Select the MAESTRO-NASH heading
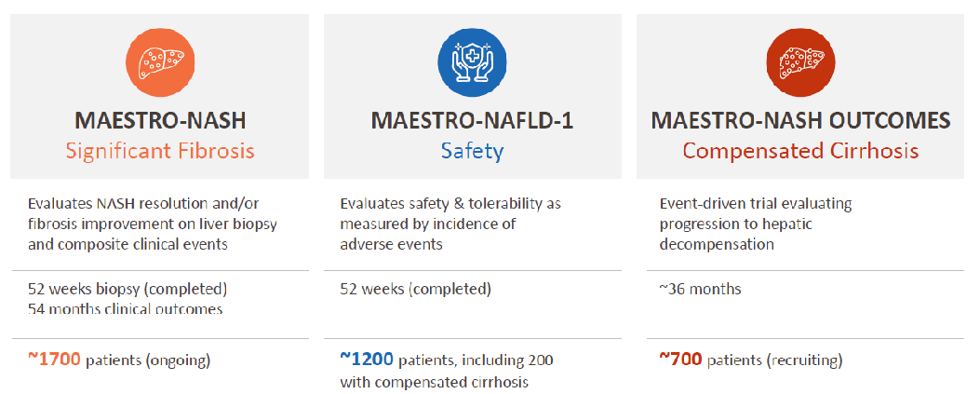Viewport: 980px width, 394px height. [160, 121]
